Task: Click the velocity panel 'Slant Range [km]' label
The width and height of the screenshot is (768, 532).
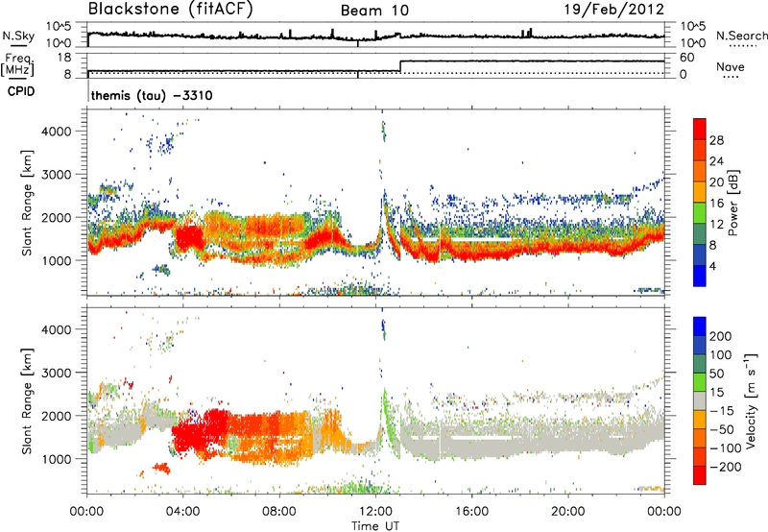Action: [27, 400]
